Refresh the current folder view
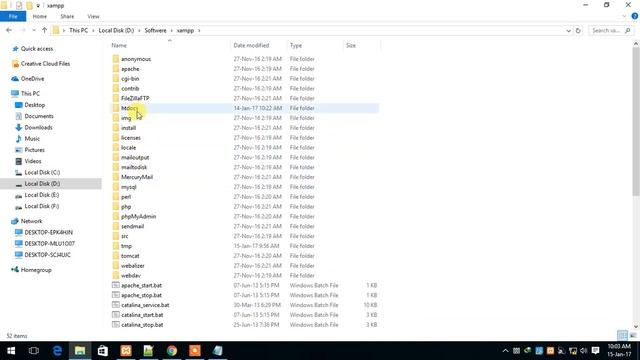The image size is (640, 360). pyautogui.click(x=578, y=31)
